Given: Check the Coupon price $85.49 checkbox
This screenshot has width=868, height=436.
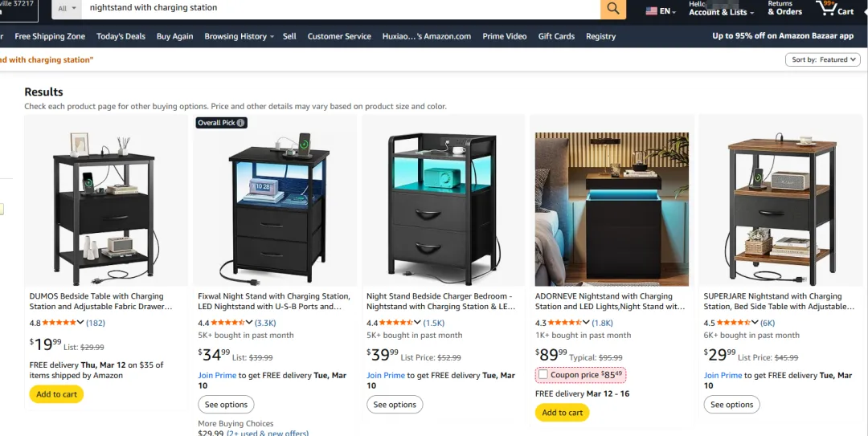Looking at the screenshot, I should tap(543, 375).
